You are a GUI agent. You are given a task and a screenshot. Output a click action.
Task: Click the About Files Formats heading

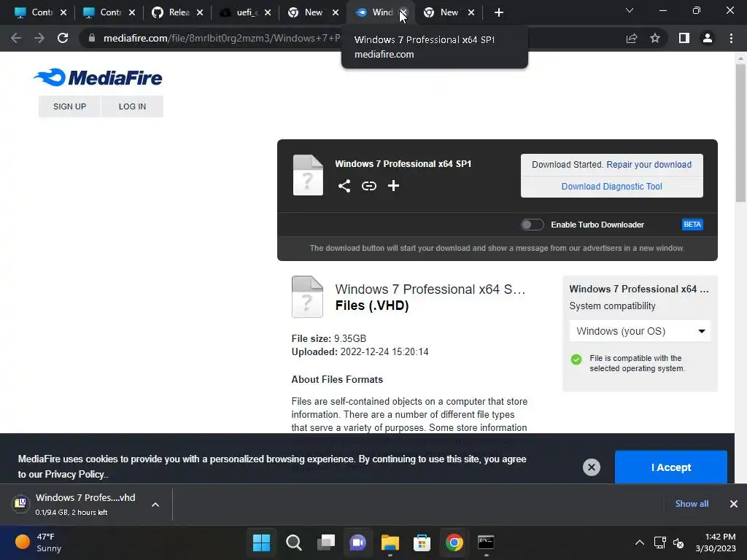click(x=337, y=379)
